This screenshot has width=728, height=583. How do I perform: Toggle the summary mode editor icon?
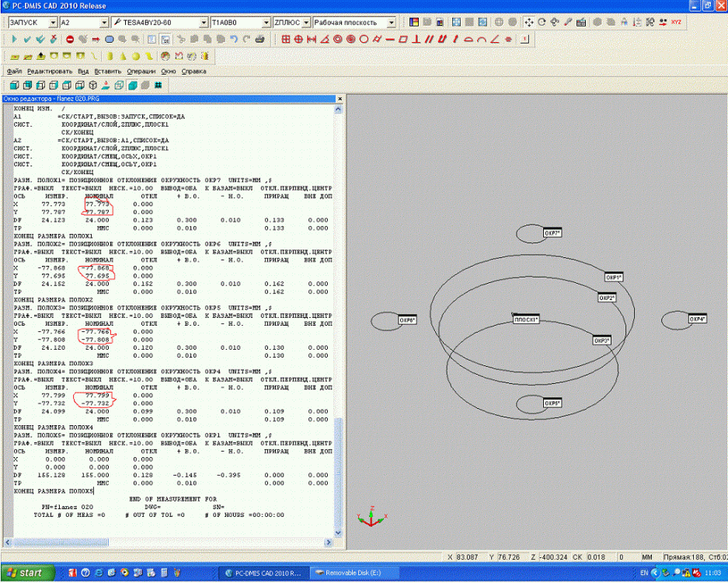coord(152,40)
